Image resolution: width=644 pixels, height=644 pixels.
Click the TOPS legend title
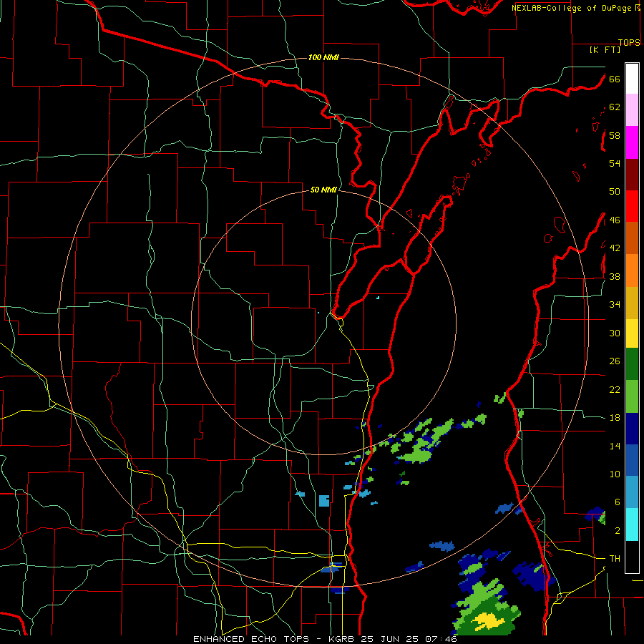point(629,43)
